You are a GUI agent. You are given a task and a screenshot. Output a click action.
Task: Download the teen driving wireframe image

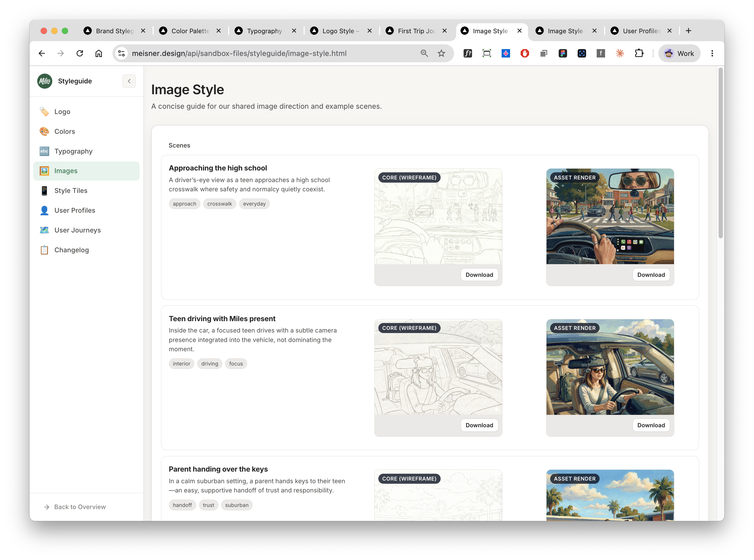coord(479,425)
